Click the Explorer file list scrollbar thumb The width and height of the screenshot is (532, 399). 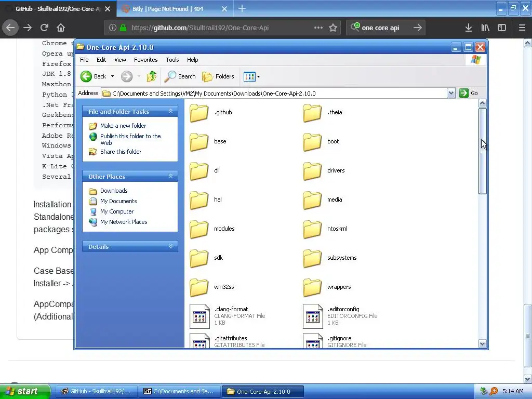pyautogui.click(x=482, y=151)
